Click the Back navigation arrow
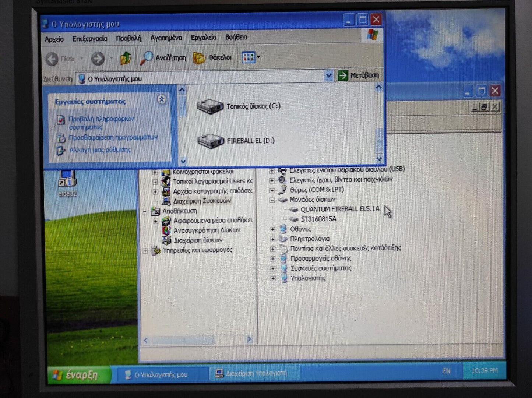This screenshot has height=398, width=532. pos(53,59)
